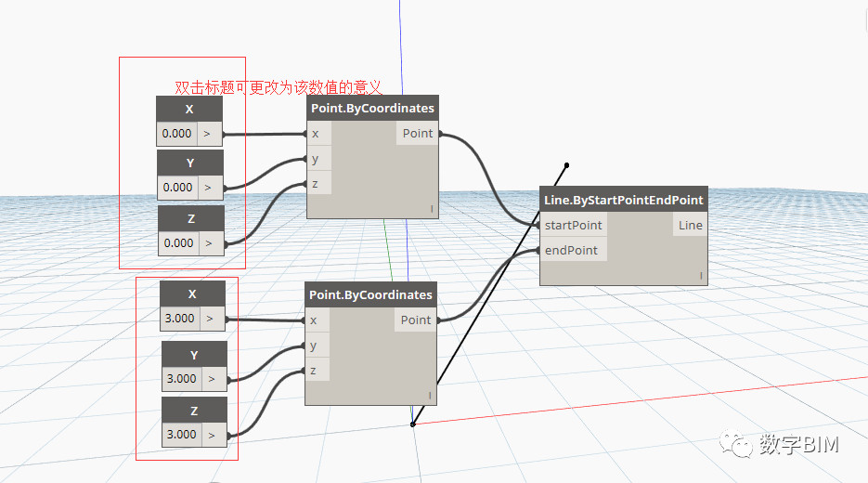Click the > output port beside X value 3.000
This screenshot has width=868, height=483.
[x=213, y=319]
